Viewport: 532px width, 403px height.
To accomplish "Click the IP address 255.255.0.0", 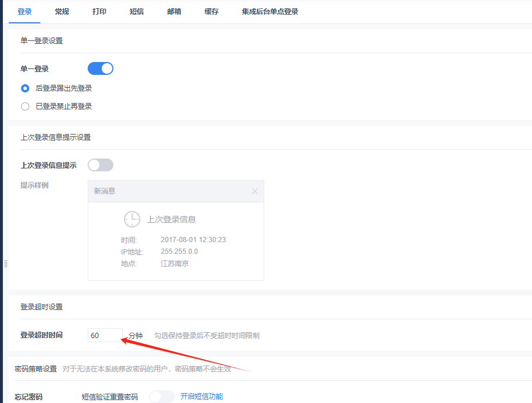I will pyautogui.click(x=179, y=252).
